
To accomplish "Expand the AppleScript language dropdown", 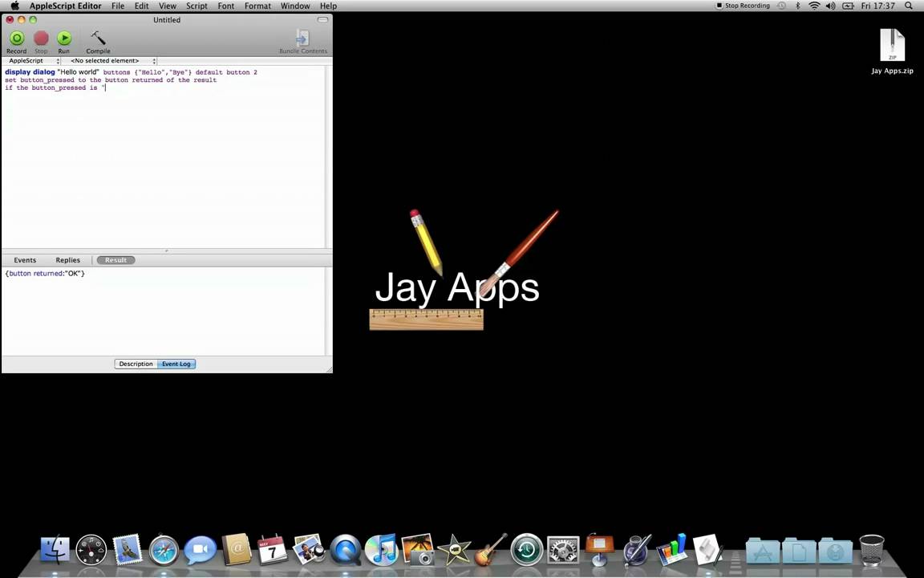I will pos(32,61).
